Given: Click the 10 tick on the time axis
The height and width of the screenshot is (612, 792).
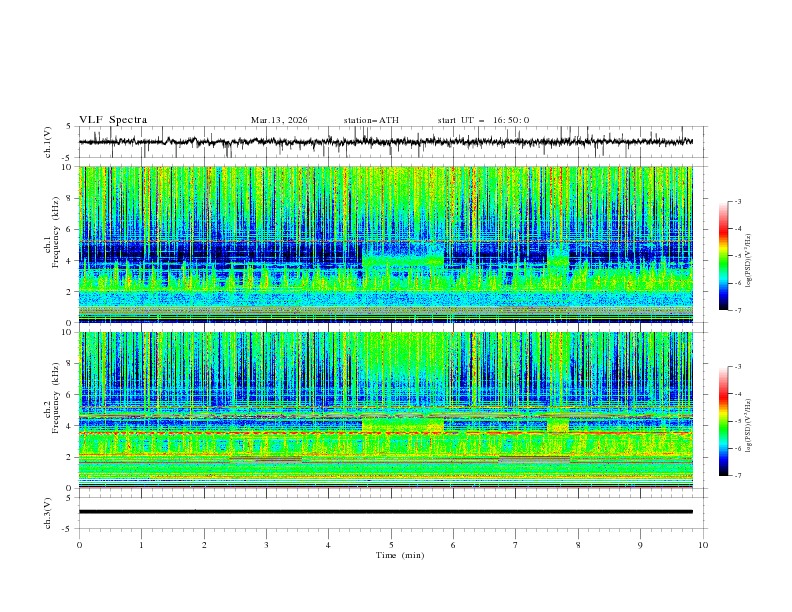Looking at the screenshot, I should [703, 545].
